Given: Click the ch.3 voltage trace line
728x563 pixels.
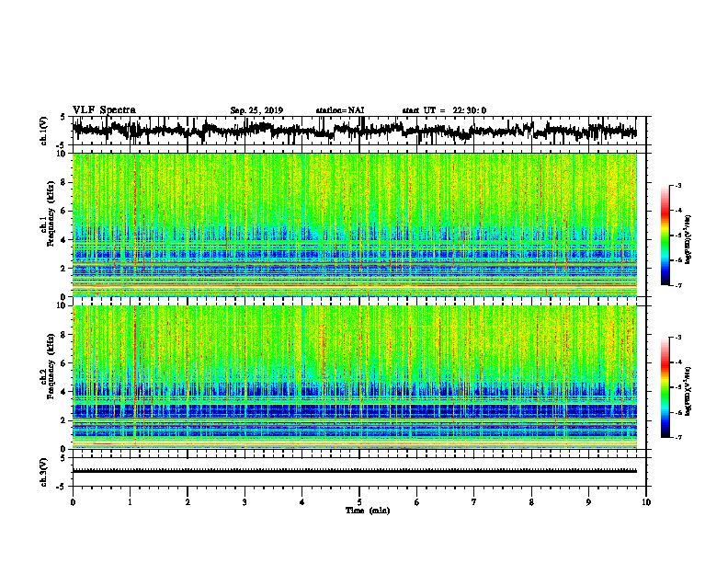Looking at the screenshot, I should [355, 471].
